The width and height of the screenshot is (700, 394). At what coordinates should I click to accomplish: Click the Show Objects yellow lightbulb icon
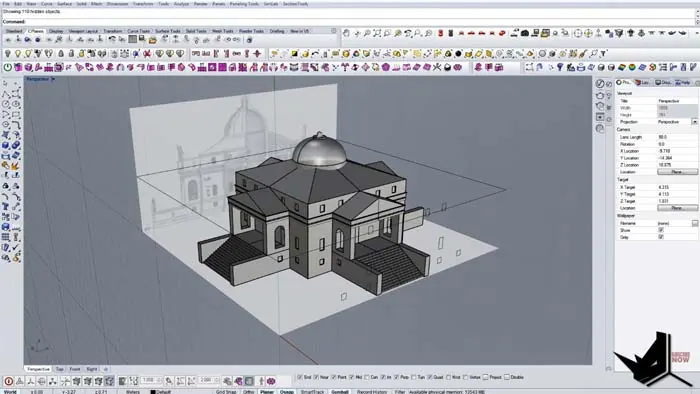point(18,54)
